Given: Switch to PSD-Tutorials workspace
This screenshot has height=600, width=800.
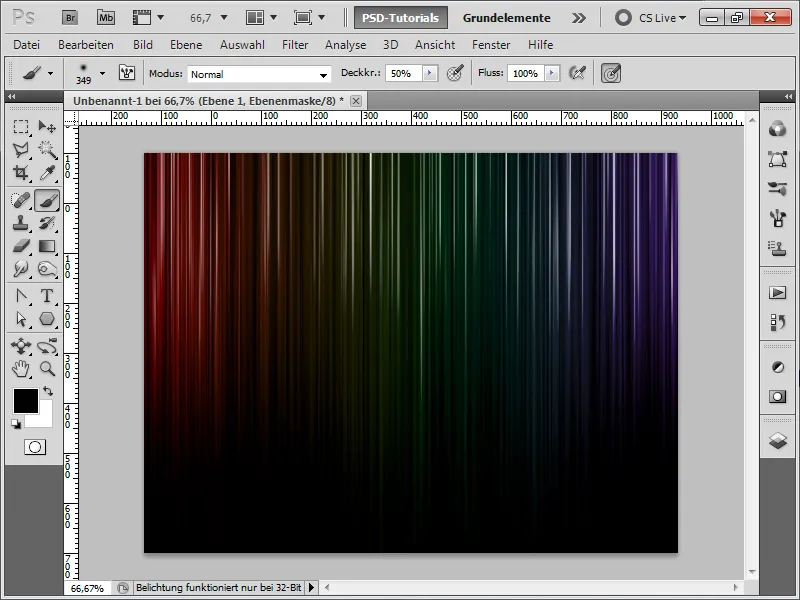Looking at the screenshot, I should 401,18.
